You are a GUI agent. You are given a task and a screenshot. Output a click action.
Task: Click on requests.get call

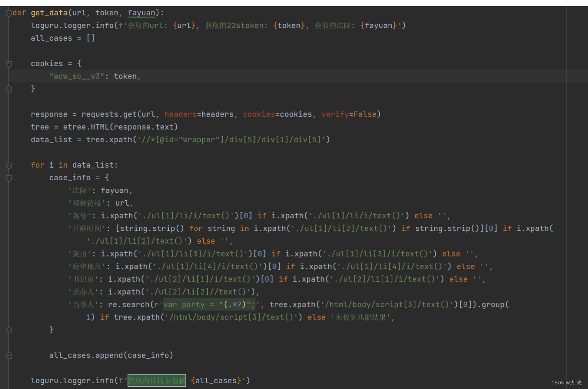[109, 114]
